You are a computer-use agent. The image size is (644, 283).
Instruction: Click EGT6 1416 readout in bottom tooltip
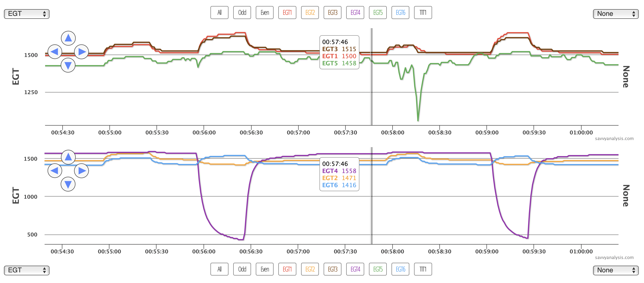339,185
